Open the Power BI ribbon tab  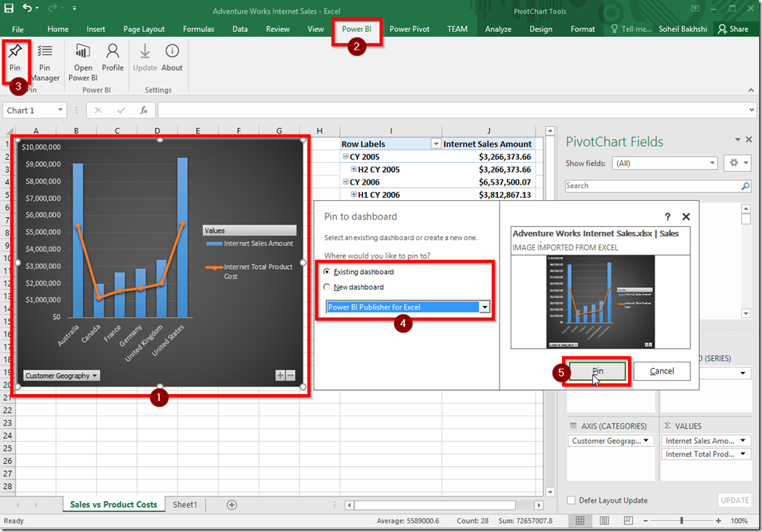pos(357,29)
